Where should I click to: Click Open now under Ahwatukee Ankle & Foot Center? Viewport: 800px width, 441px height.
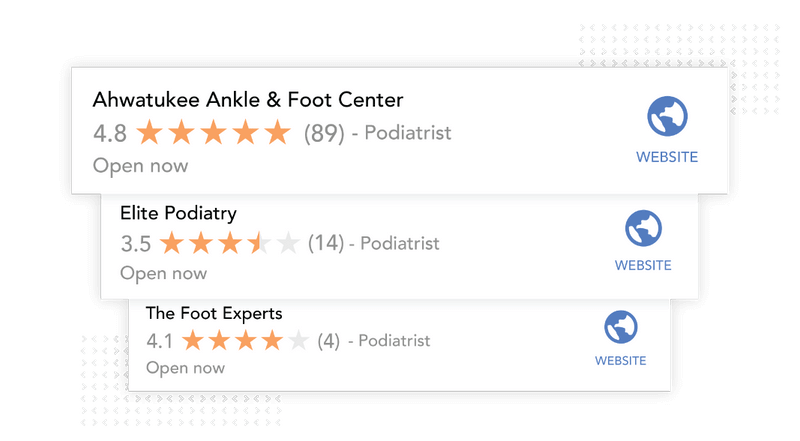tap(140, 166)
